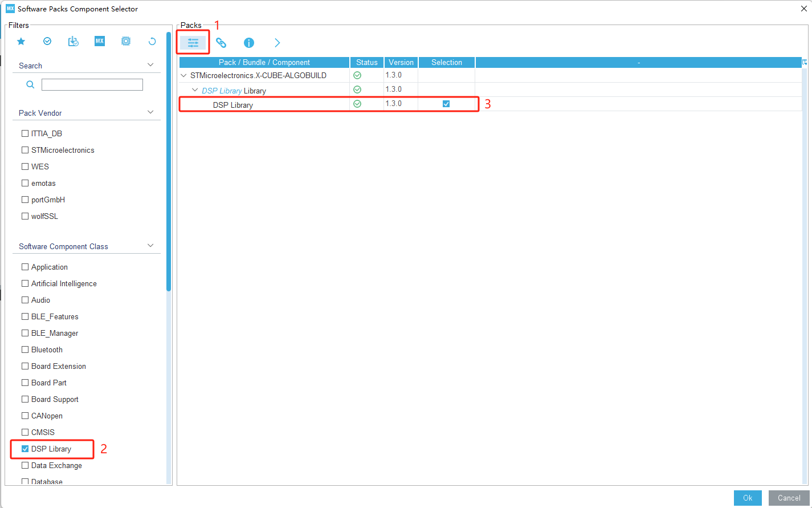Click the chip filter icon
Screen dimensions: 812x508
click(126, 41)
